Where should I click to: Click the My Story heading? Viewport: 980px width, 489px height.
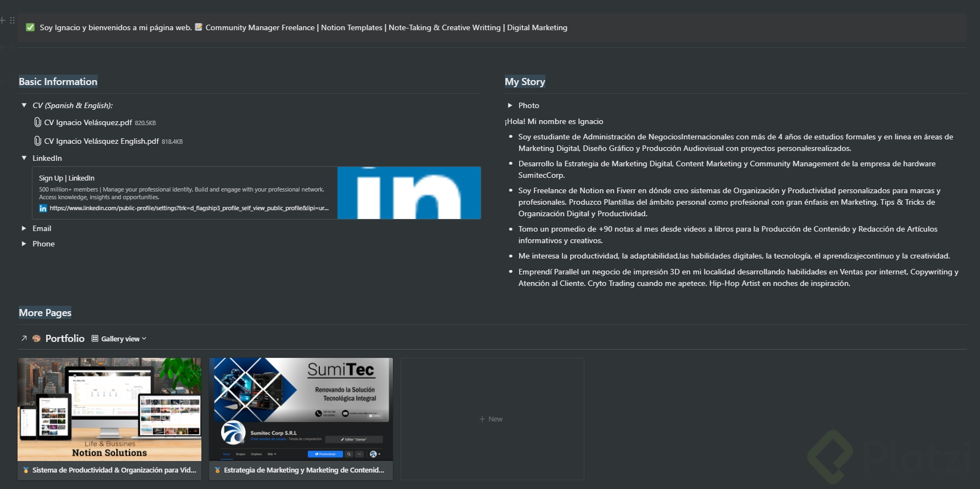(x=525, y=82)
